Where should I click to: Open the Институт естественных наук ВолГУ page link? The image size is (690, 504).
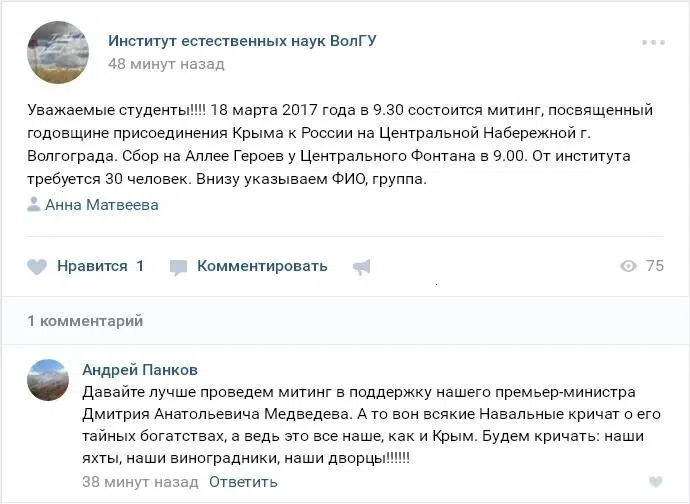coord(242,41)
